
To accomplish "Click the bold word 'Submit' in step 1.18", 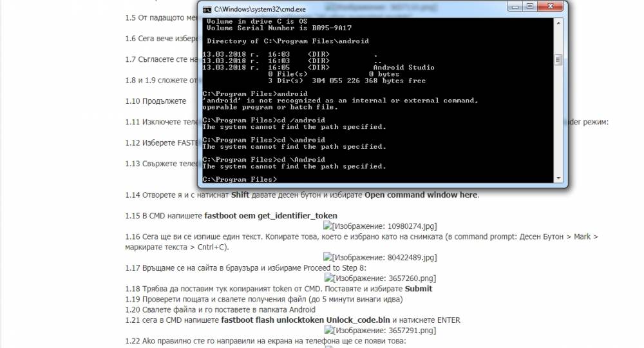I will coord(419,289).
